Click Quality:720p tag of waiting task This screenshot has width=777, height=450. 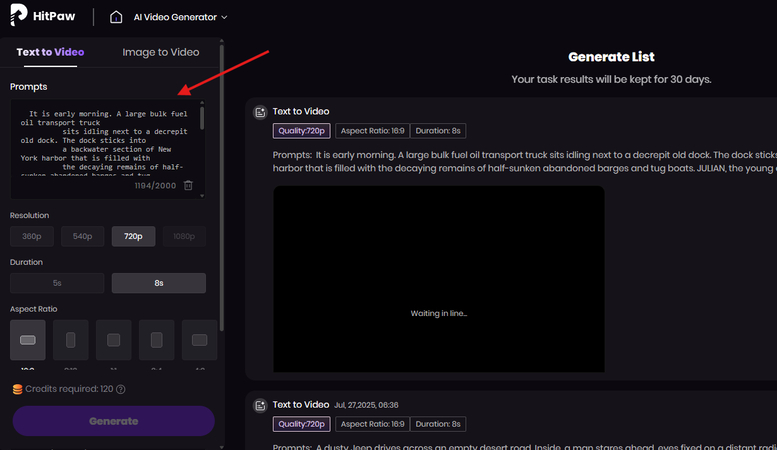pos(301,131)
